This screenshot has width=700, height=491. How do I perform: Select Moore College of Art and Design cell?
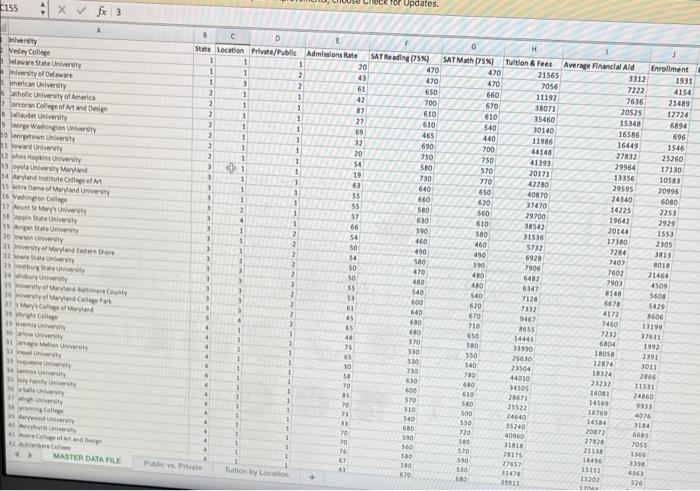coord(58,437)
